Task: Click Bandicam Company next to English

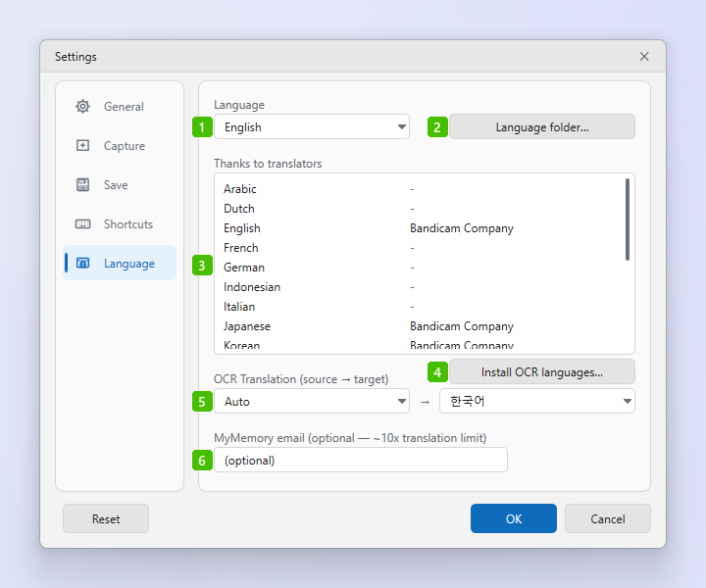Action: pyautogui.click(x=462, y=228)
